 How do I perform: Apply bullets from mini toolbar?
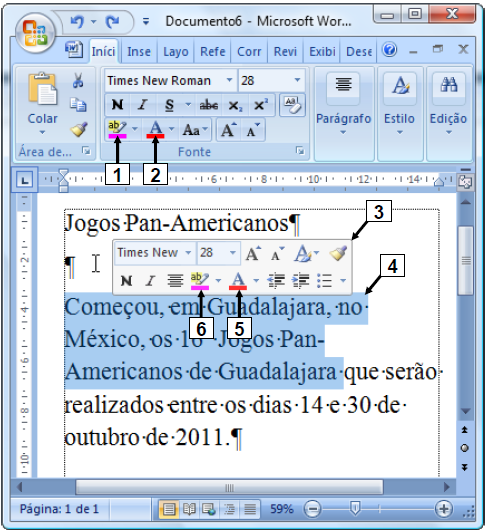324,281
